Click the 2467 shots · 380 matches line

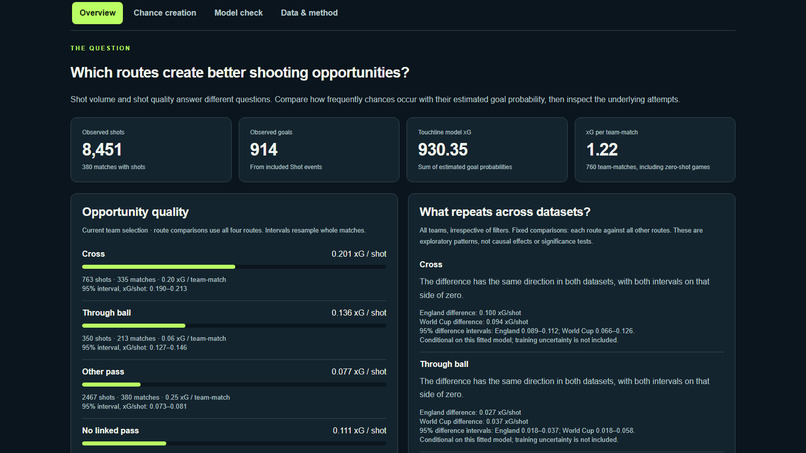[x=156, y=397]
